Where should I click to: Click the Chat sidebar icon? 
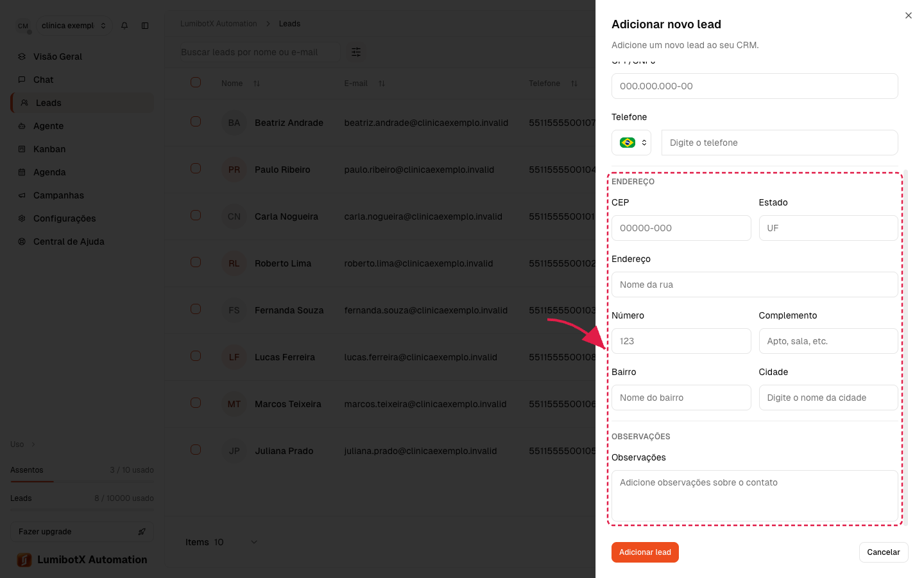[22, 80]
